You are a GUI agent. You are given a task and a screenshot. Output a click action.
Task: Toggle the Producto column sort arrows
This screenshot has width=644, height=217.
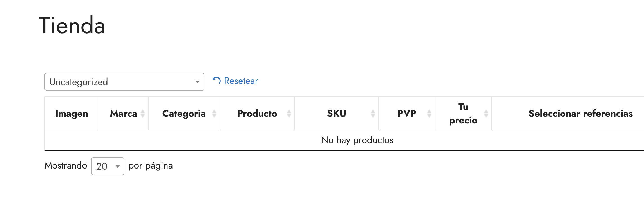[x=289, y=114]
